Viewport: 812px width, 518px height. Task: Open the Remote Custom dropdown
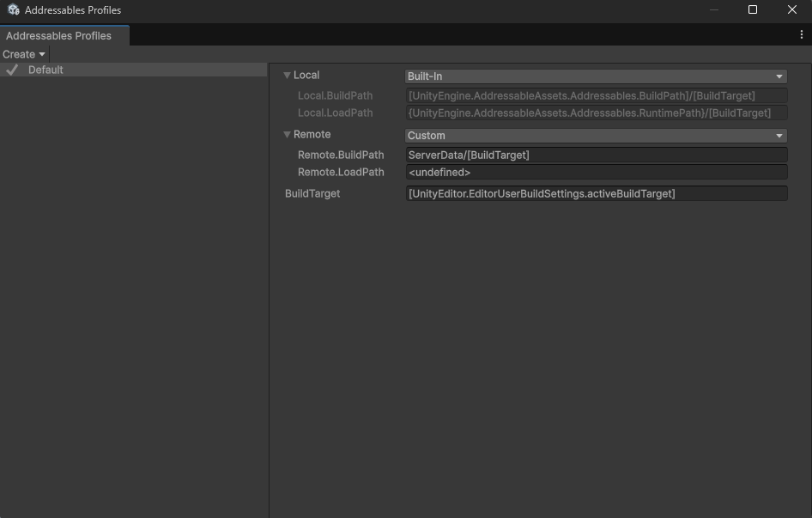[x=596, y=136]
